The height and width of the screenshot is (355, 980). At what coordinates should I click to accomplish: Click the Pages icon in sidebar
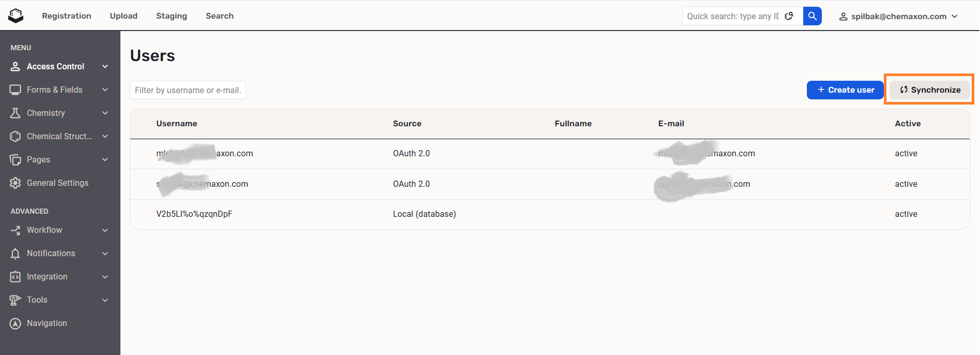point(16,159)
